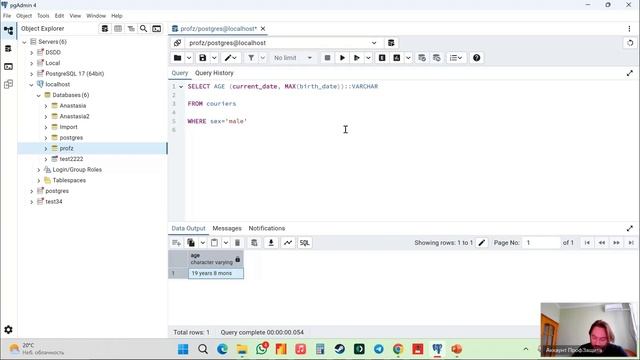Screen dimensions: 640x360
Task: Click the filtered rows icon in Object Explorer
Action: 131,29
